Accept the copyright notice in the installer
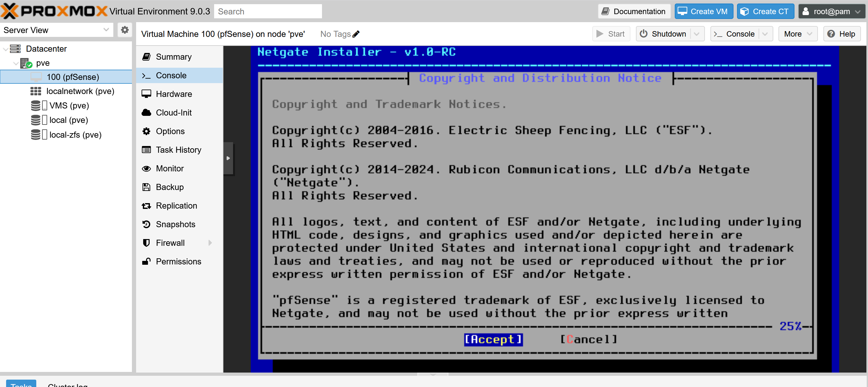This screenshot has height=387, width=868. pyautogui.click(x=493, y=339)
